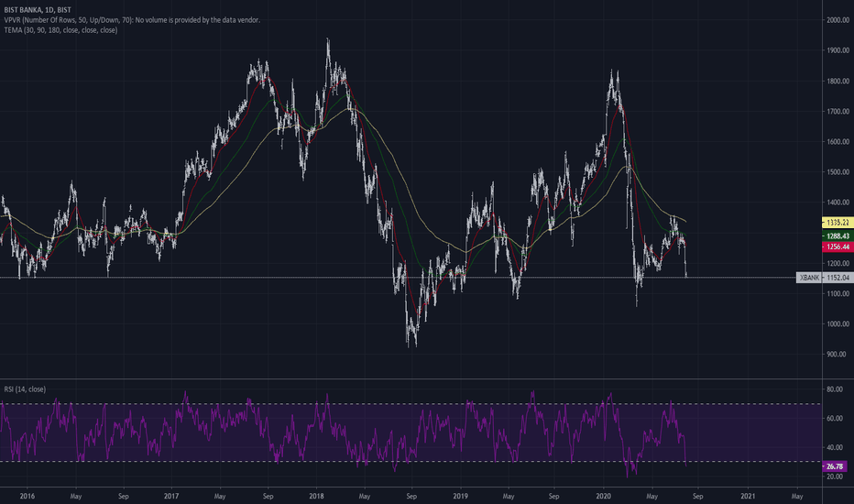Click the yellow 1335.22 price label
This screenshot has height=504, width=854.
point(838,223)
